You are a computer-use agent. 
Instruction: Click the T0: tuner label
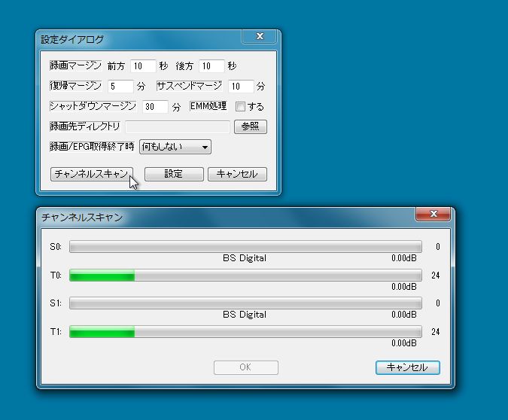tap(56, 275)
